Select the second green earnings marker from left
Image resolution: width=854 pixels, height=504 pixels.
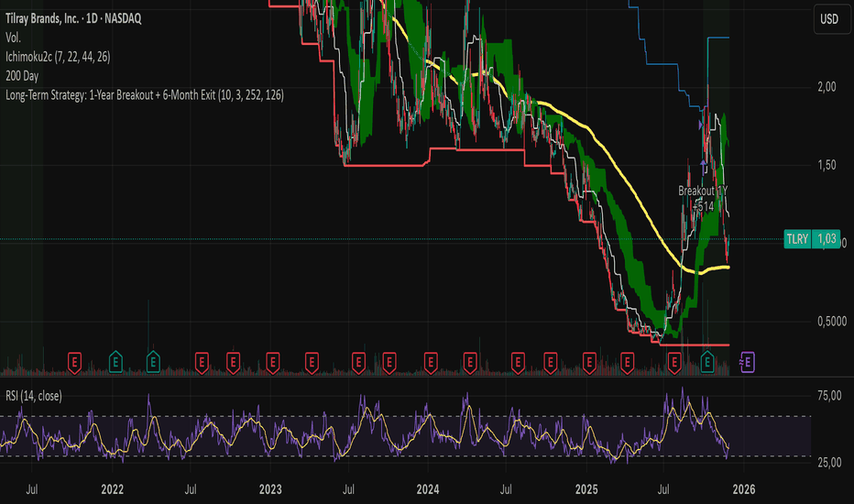[154, 363]
